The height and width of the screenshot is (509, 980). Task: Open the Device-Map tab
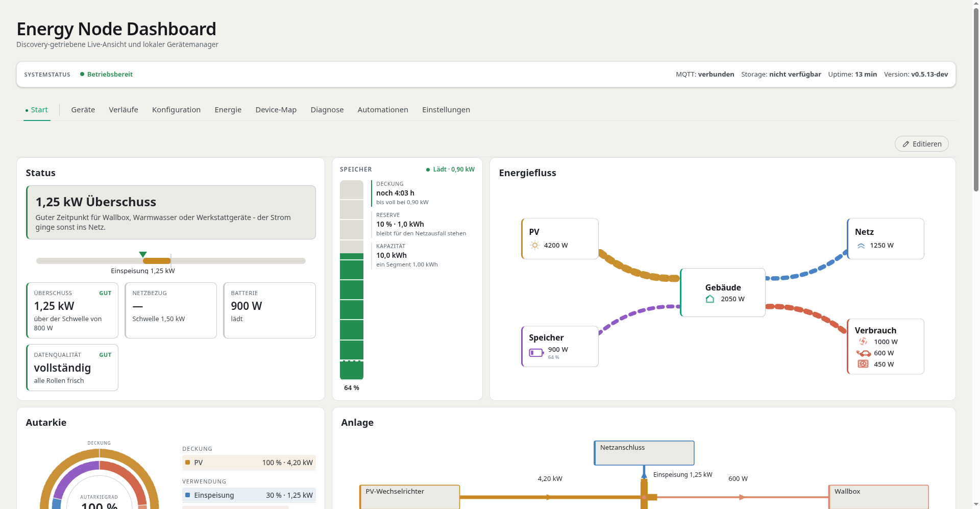(x=276, y=110)
